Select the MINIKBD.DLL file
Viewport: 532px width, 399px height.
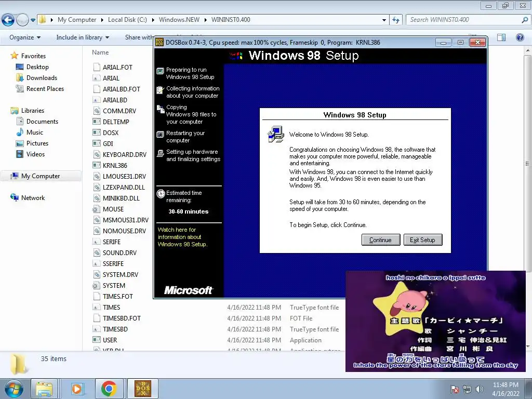tap(121, 198)
